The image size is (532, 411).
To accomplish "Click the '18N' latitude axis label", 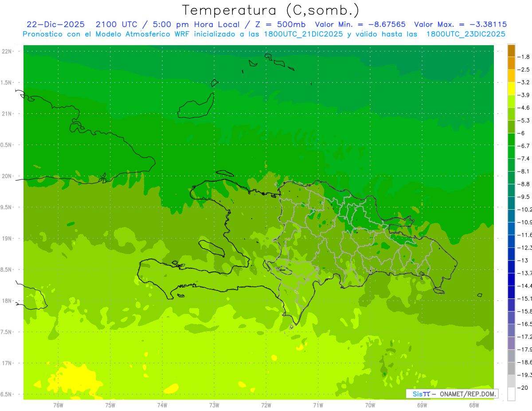I will tap(8, 301).
